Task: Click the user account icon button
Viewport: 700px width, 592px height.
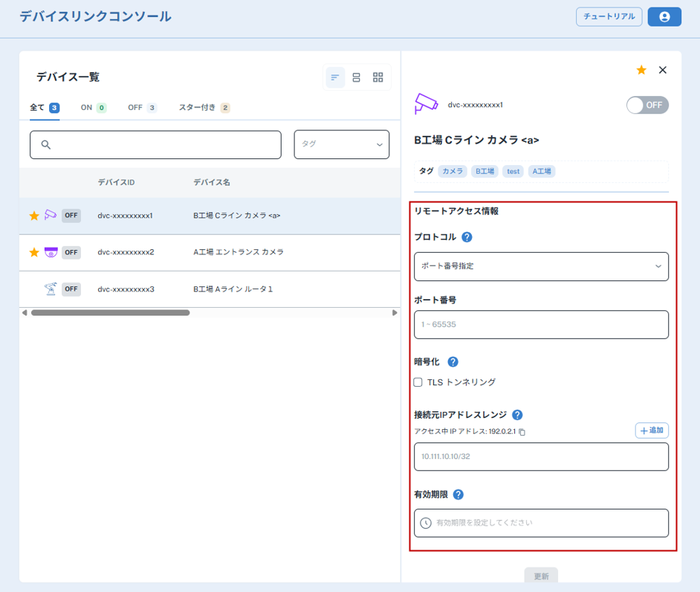Action: pyautogui.click(x=664, y=17)
